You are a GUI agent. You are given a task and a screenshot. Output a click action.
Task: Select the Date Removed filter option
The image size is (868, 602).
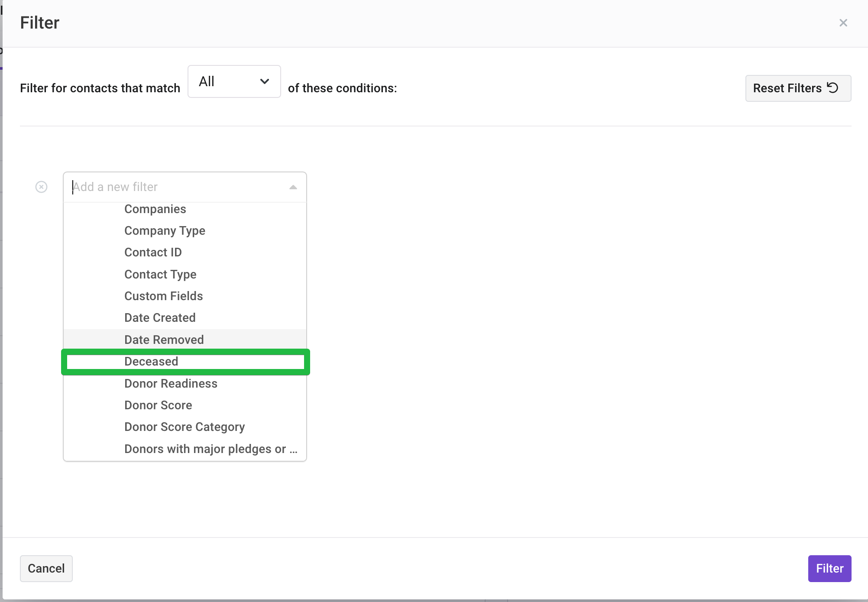click(185, 340)
